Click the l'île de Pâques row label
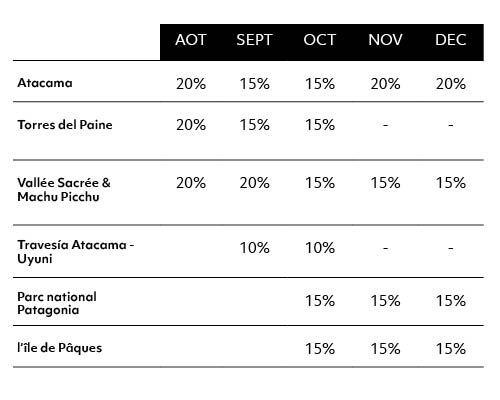 click(x=59, y=348)
